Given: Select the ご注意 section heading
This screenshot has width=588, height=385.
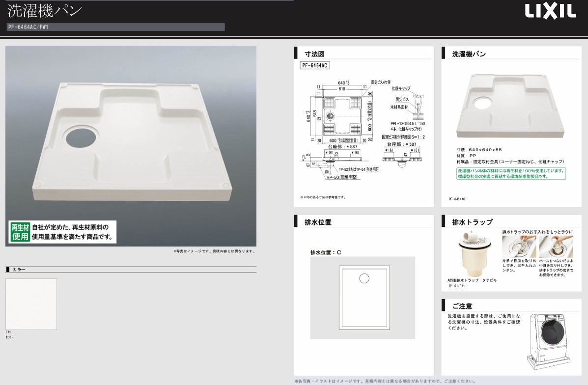Looking at the screenshot, I should (x=462, y=306).
